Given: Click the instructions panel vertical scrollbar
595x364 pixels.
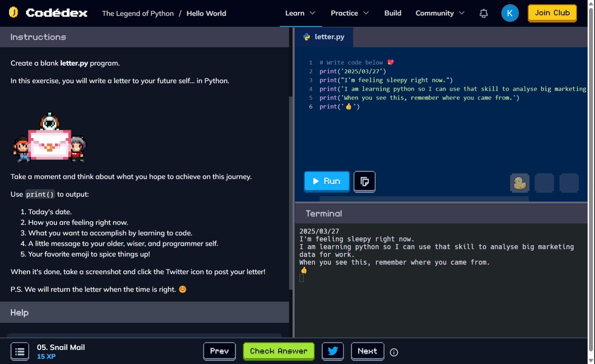Looking at the screenshot, I should 291,193.
